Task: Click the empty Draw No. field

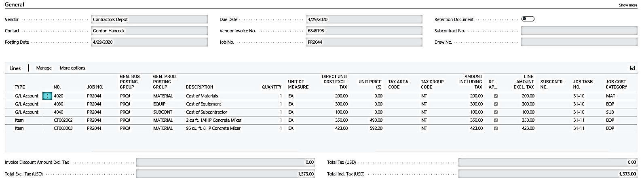Action: pyautogui.click(x=579, y=42)
